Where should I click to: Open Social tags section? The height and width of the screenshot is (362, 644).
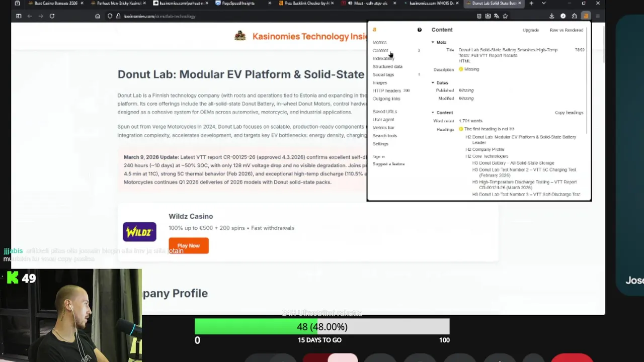383,74
